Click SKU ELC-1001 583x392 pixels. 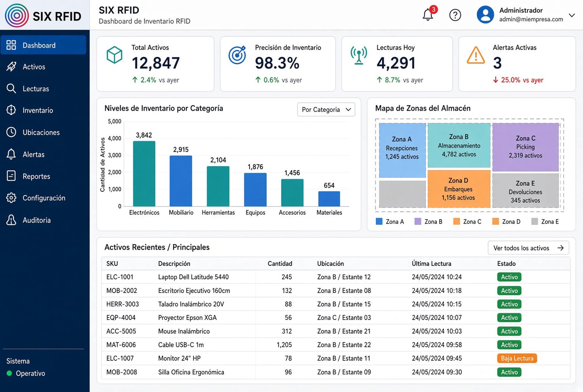point(120,277)
